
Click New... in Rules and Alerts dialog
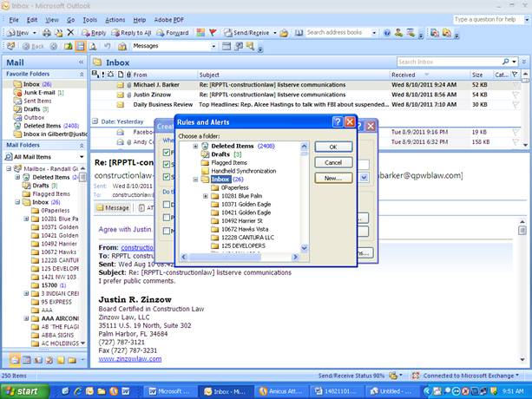click(333, 178)
